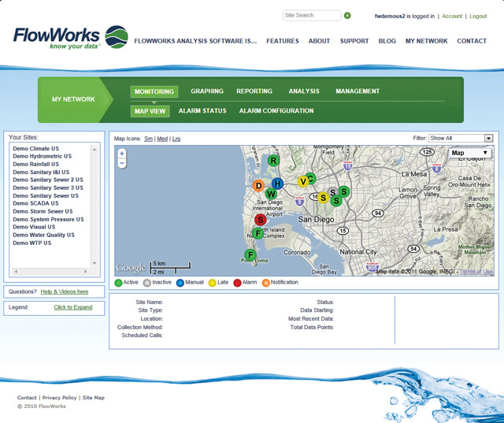504x423 pixels.
Task: Select the red S alarm marker
Action: point(261,220)
